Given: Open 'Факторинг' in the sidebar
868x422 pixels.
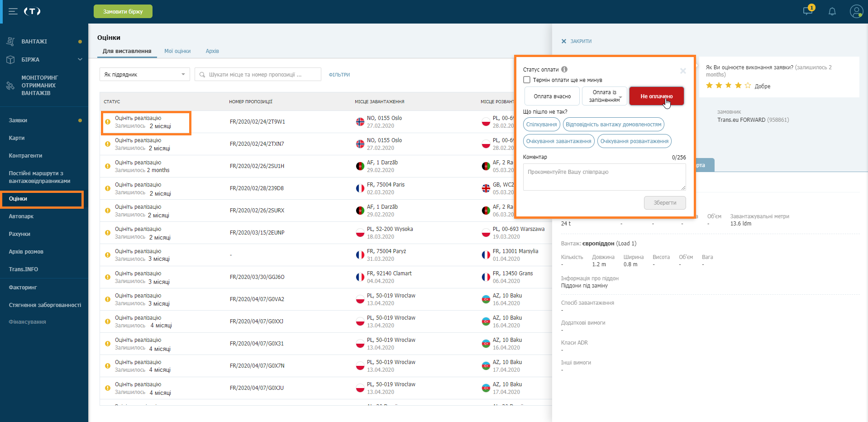Looking at the screenshot, I should tap(23, 288).
